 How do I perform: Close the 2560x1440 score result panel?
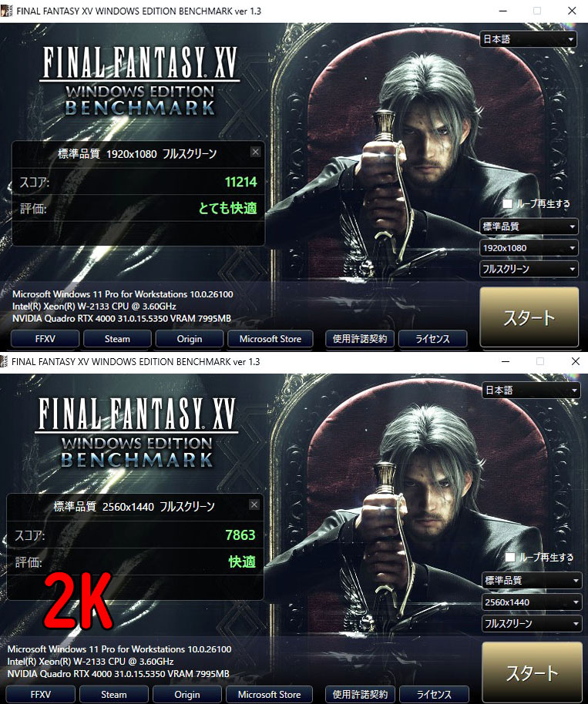tap(254, 505)
